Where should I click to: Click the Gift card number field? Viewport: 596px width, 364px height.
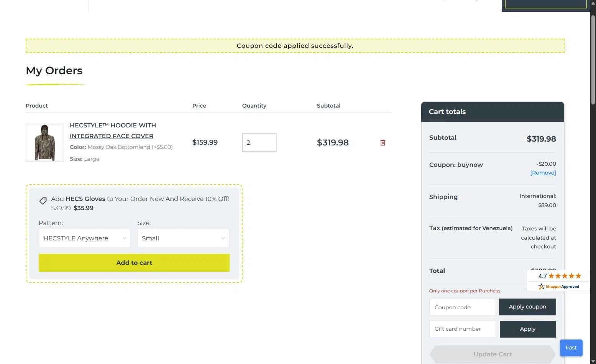tap(463, 329)
